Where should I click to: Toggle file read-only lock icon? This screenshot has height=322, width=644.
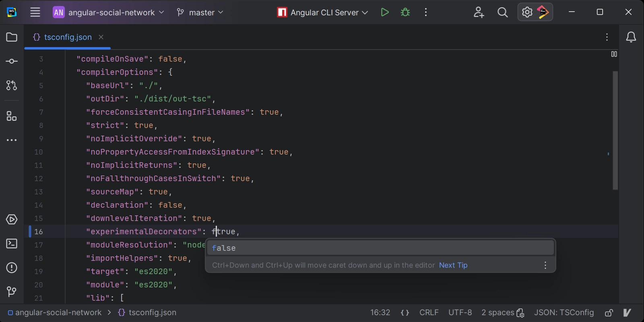tap(609, 313)
